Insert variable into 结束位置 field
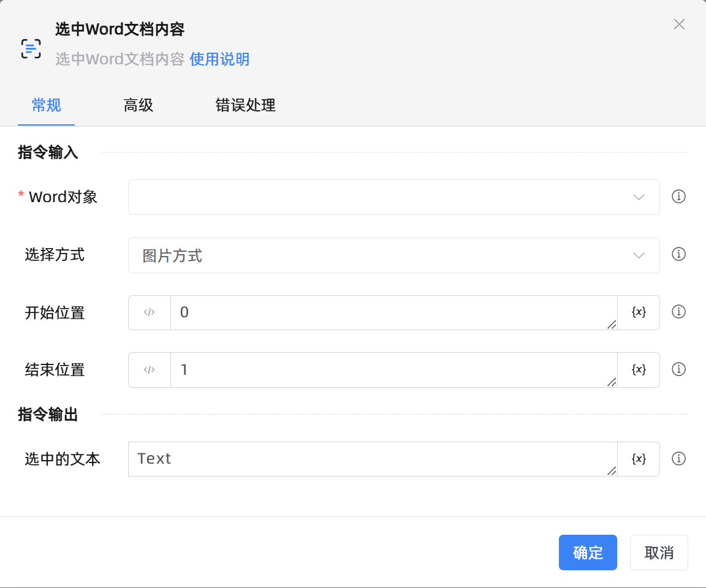Image resolution: width=706 pixels, height=588 pixels. [x=639, y=370]
